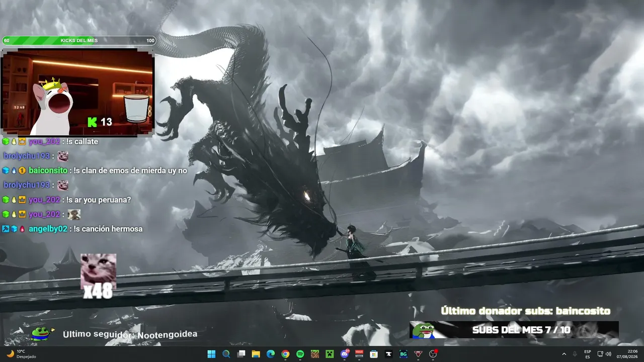The image size is (644, 362).
Task: Open the clock showing 22:06
Action: pyautogui.click(x=628, y=354)
